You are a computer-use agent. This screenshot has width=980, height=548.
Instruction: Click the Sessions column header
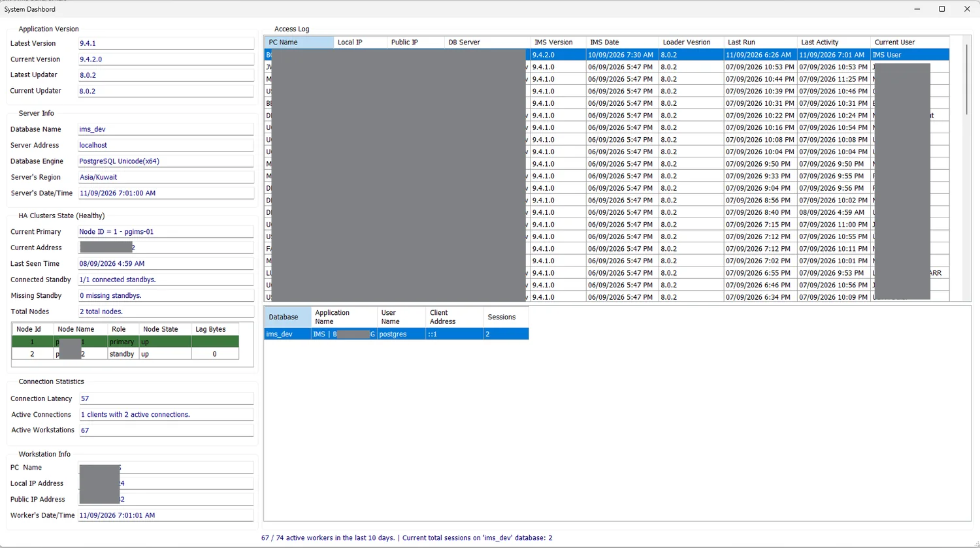[x=506, y=317]
